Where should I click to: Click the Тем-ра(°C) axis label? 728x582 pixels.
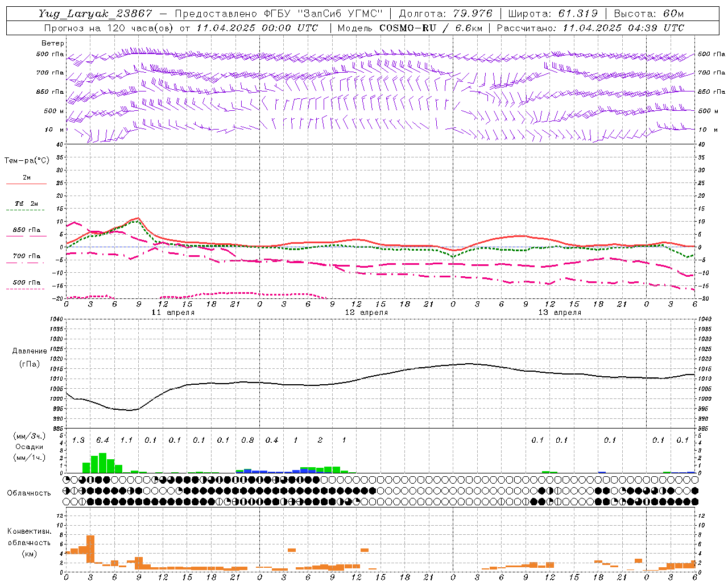pyautogui.click(x=27, y=161)
